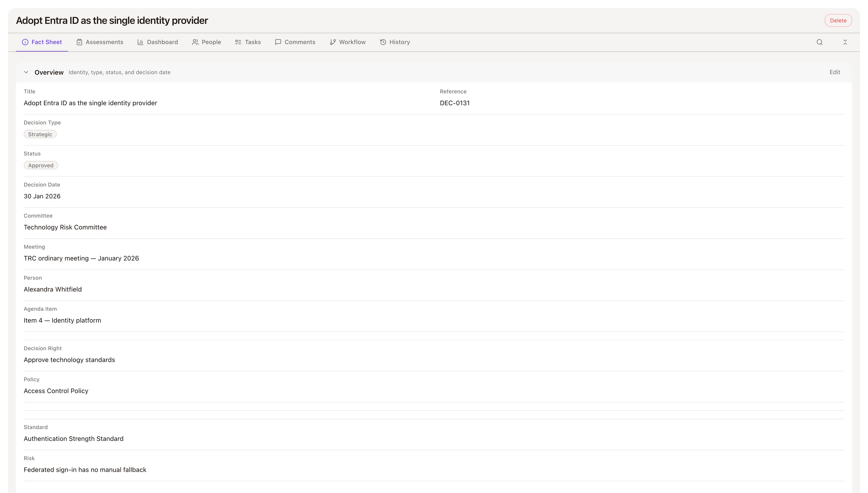
Task: Click the Fact Sheet info icon
Action: pyautogui.click(x=25, y=42)
